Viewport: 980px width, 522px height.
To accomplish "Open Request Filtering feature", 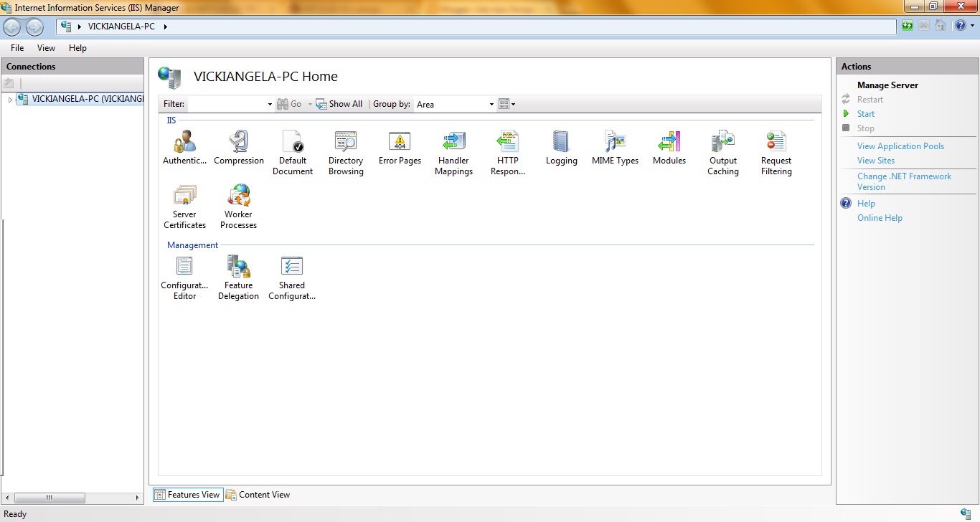I will pyautogui.click(x=776, y=153).
